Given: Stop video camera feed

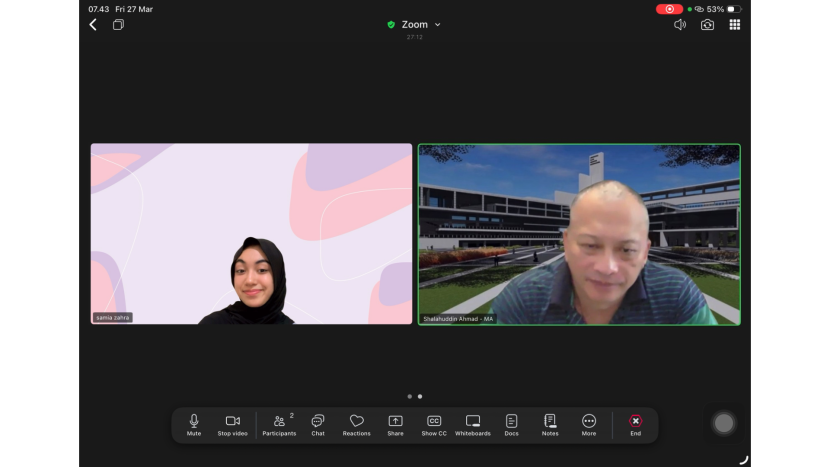Looking at the screenshot, I should [232, 424].
